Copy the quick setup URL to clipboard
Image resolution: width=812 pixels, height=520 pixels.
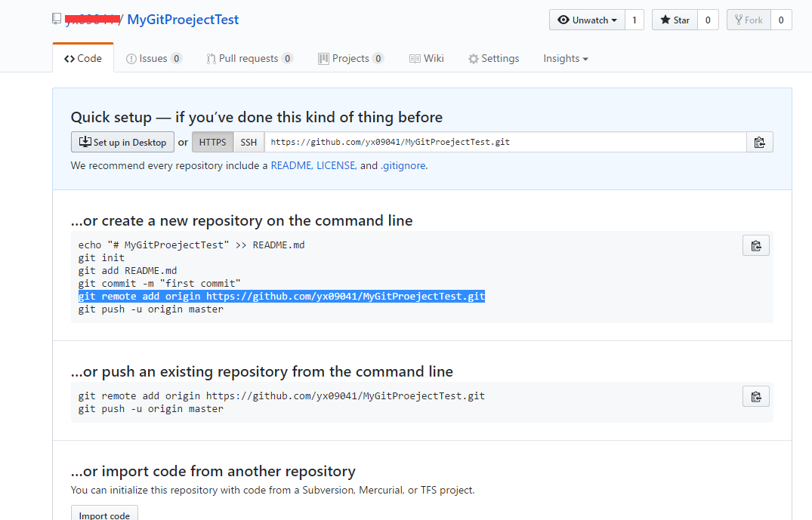759,143
